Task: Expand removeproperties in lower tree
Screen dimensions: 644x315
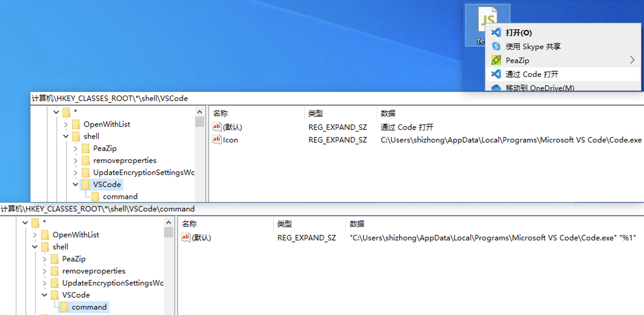Action: coord(44,271)
